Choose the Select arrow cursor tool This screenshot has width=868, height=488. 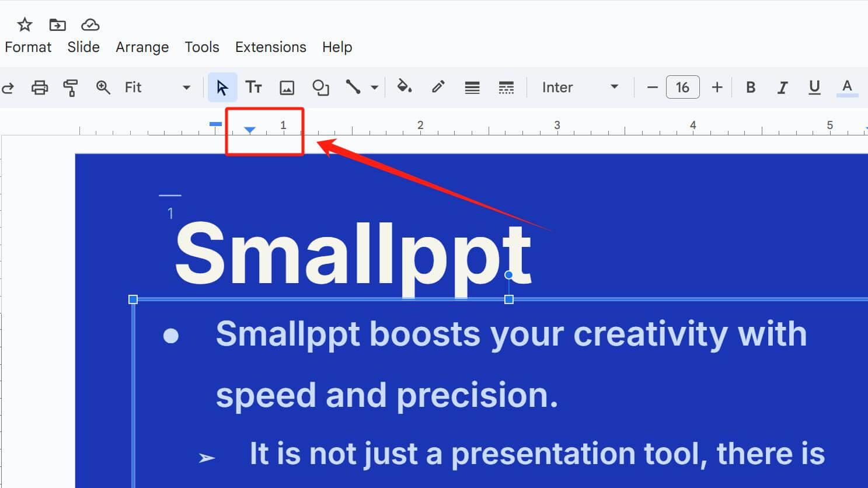222,88
